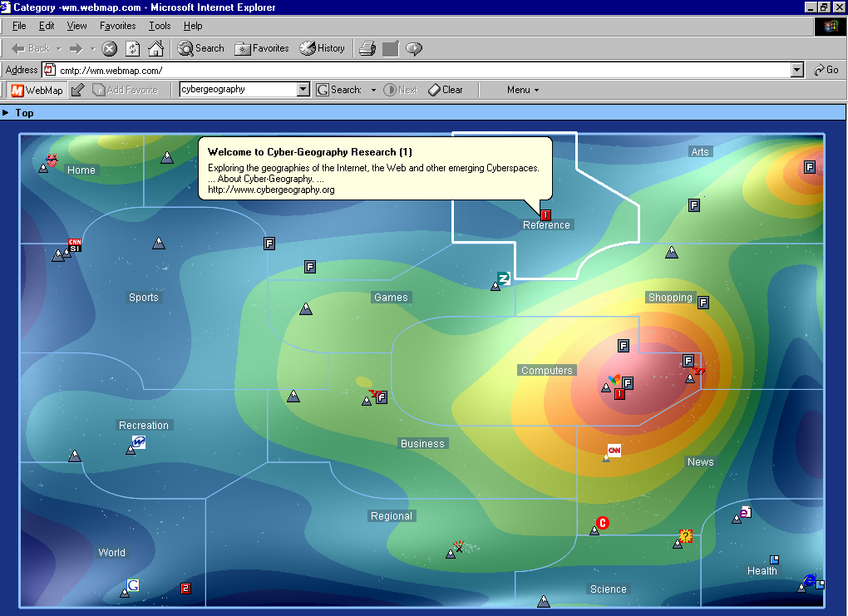Print the page with the printer icon
Viewport: 848px width, 616px height.
pos(367,49)
